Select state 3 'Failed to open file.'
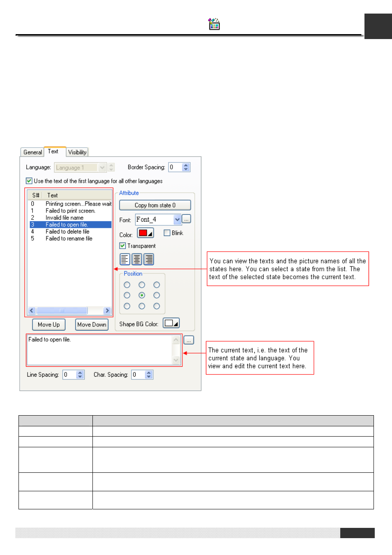This screenshot has width=392, height=555. (x=71, y=225)
